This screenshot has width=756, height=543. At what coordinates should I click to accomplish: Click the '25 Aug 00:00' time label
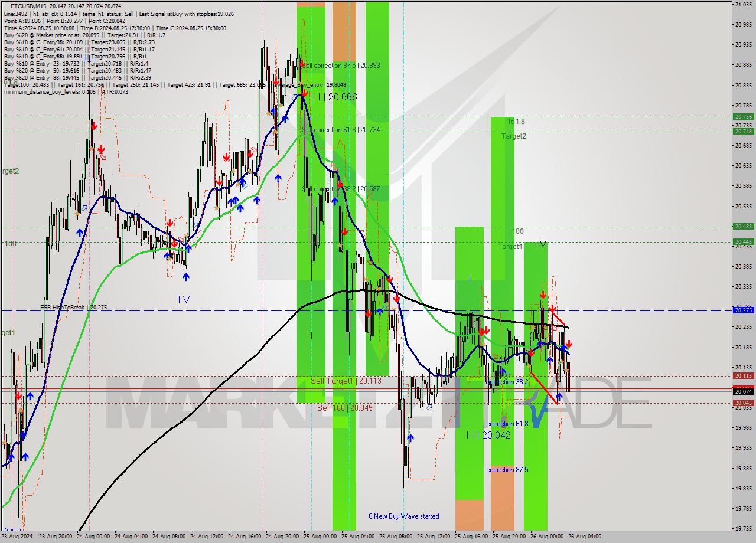320,537
